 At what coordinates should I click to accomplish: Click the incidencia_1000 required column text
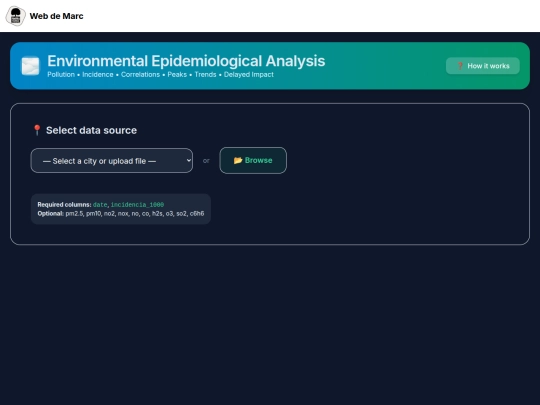click(x=137, y=205)
